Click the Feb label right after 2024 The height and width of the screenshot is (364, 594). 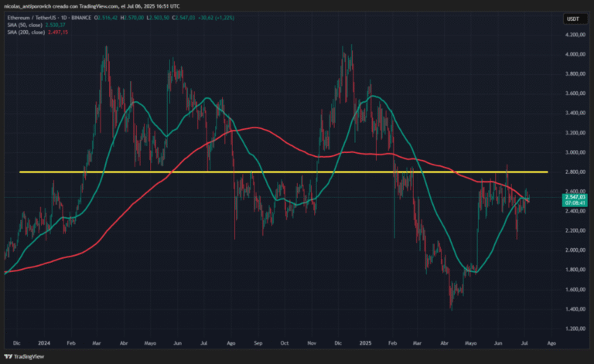point(71,343)
